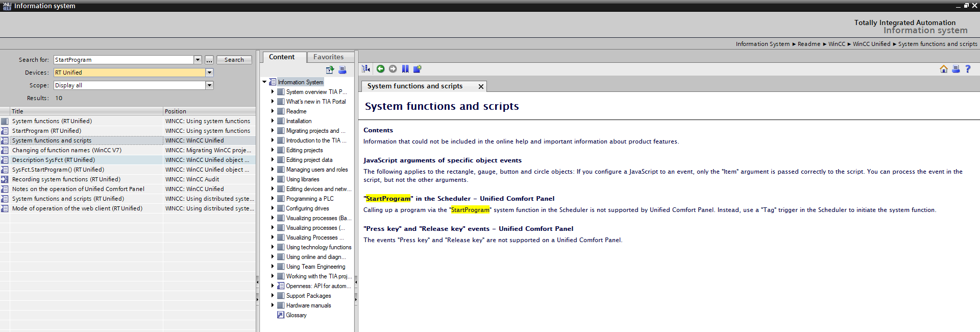Select the Content tab
The width and height of the screenshot is (980, 332).
click(x=282, y=57)
